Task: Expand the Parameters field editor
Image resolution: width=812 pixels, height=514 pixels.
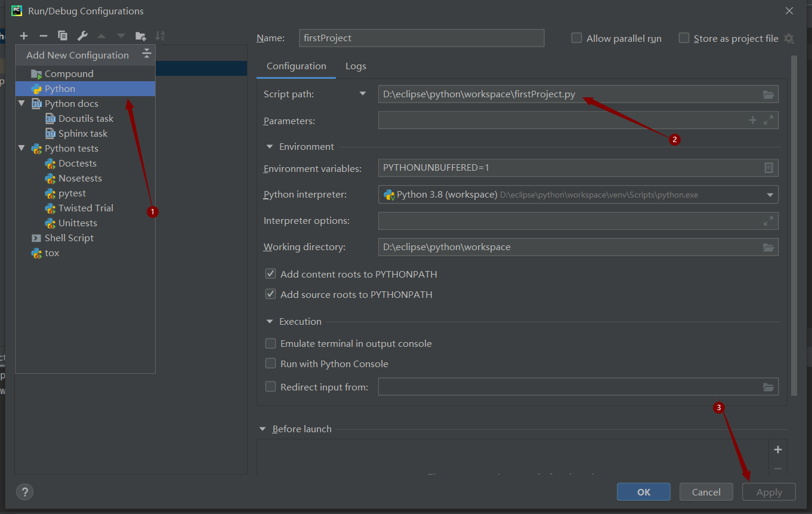Action: click(768, 120)
